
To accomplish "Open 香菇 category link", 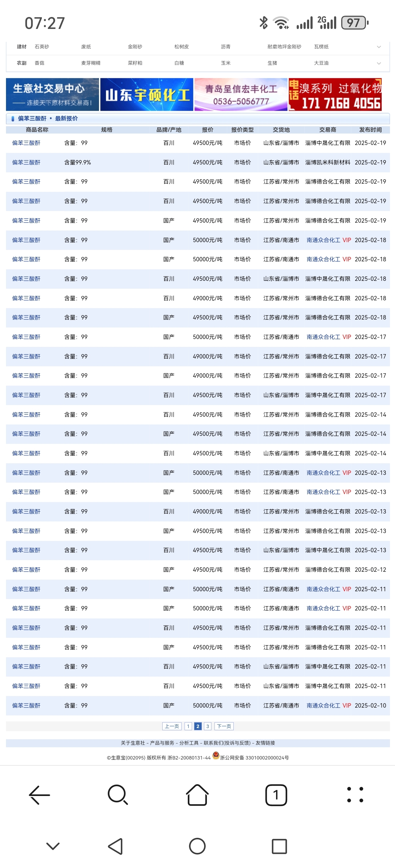I will 39,63.
